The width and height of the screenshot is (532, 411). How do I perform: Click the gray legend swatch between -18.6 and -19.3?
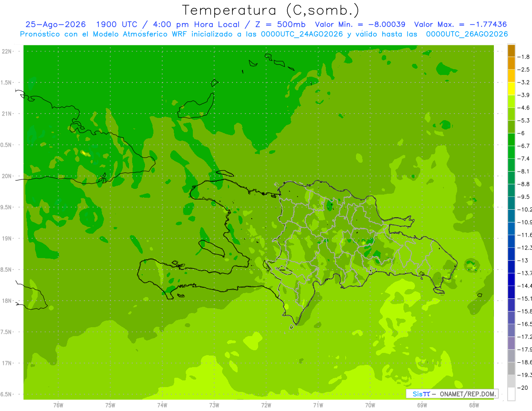511,368
